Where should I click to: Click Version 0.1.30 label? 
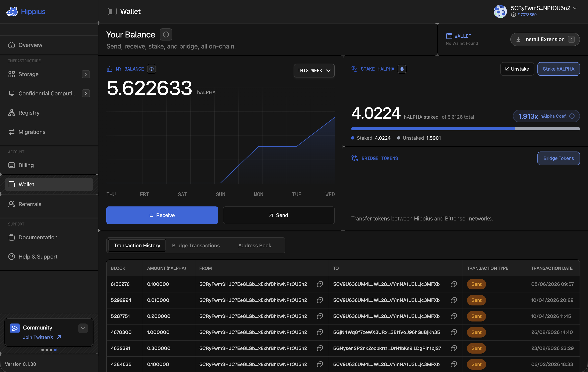(20, 364)
